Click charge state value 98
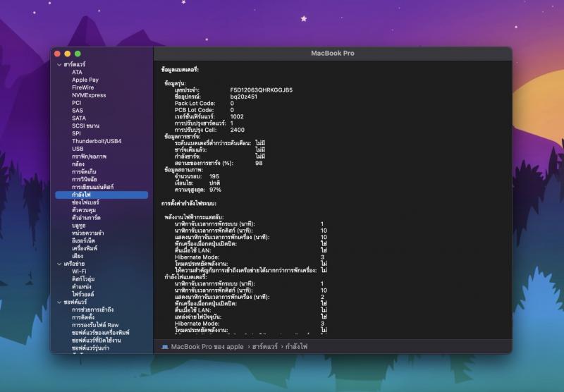564x392 pixels. point(259,164)
